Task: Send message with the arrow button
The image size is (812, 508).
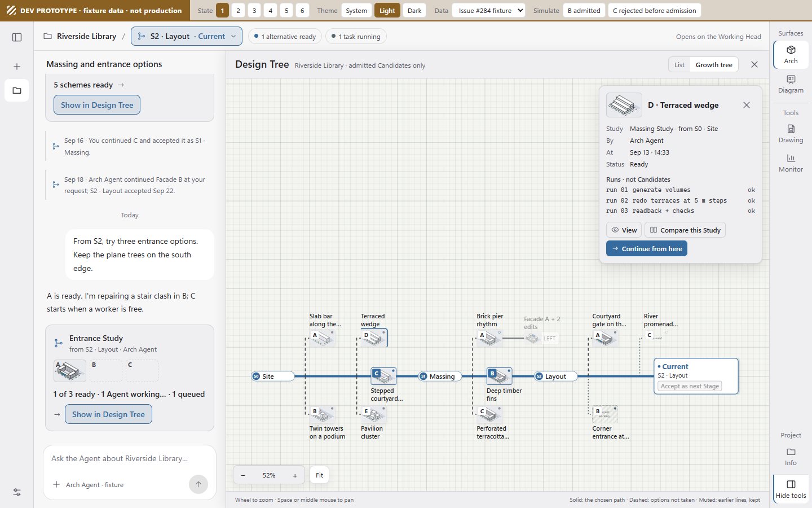Action: click(x=198, y=484)
